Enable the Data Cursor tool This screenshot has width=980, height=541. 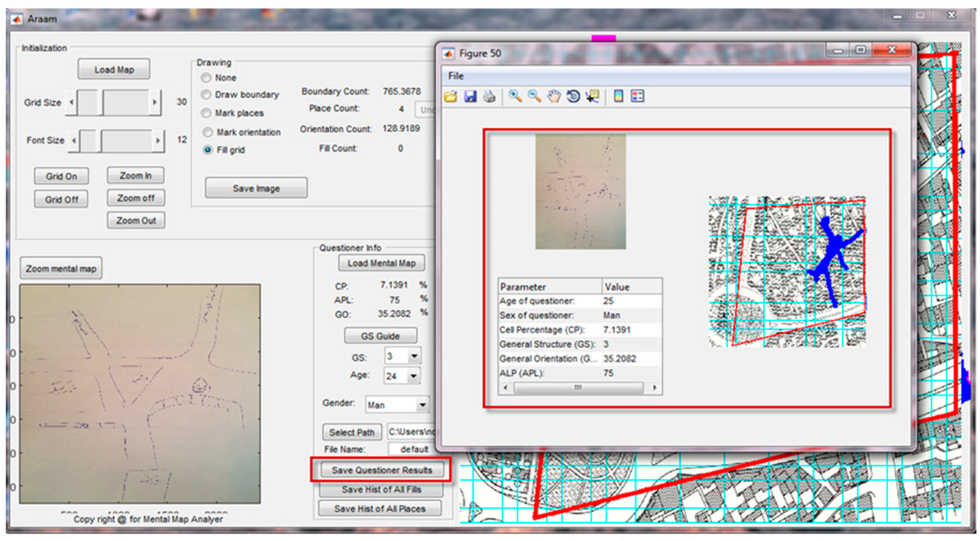(x=593, y=96)
